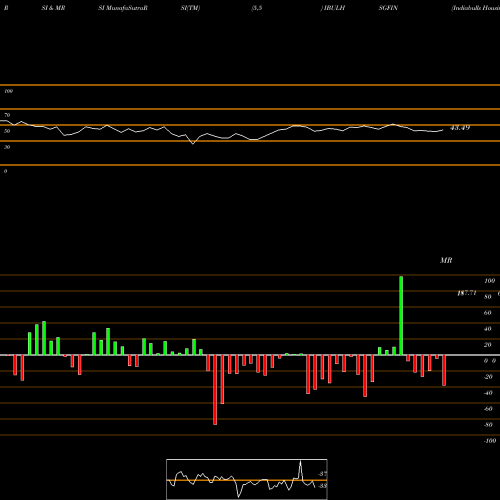Open the mini overview chart thumbnail

coord(247,479)
